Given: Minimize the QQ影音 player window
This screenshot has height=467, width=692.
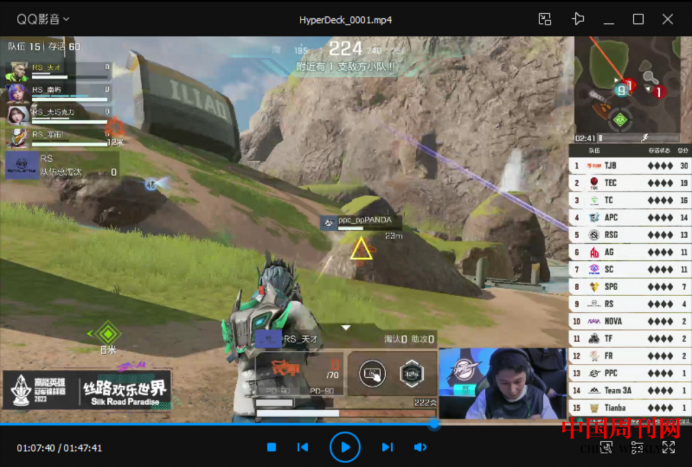Looking at the screenshot, I should click(x=608, y=19).
